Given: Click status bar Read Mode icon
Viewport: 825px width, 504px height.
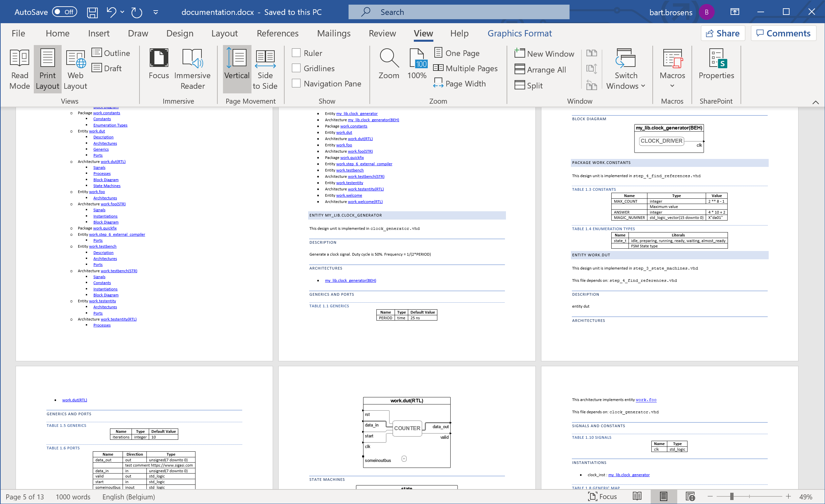Looking at the screenshot, I should pos(637,497).
